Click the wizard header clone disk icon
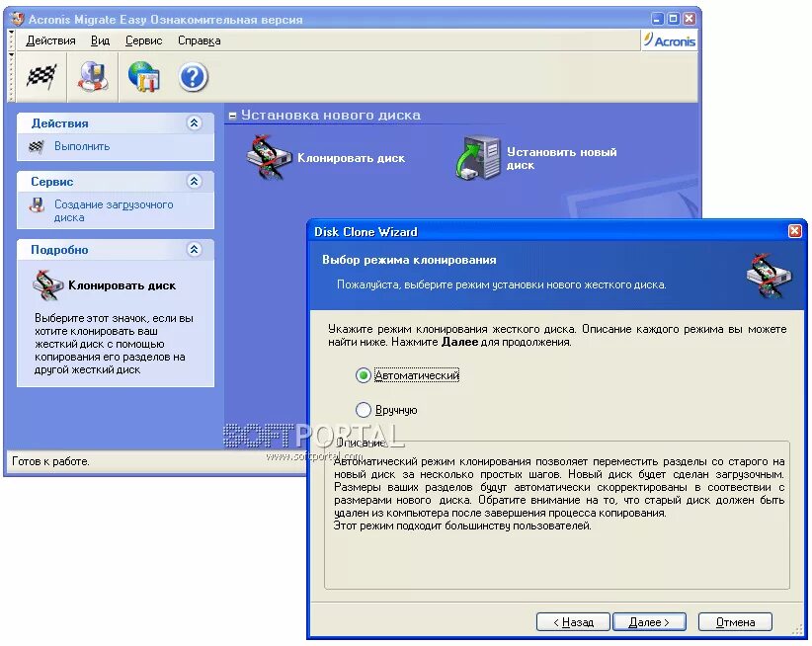Viewport: 812px width, 646px height. pyautogui.click(x=769, y=276)
